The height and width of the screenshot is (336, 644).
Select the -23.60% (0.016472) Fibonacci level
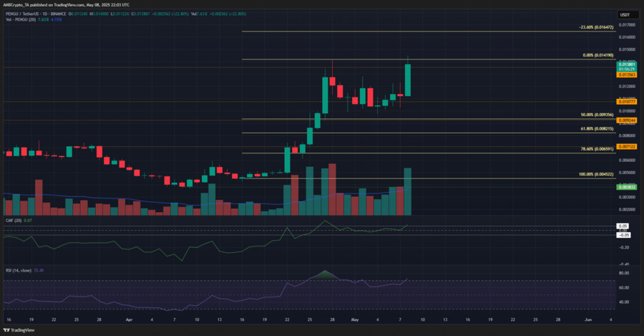(x=596, y=27)
